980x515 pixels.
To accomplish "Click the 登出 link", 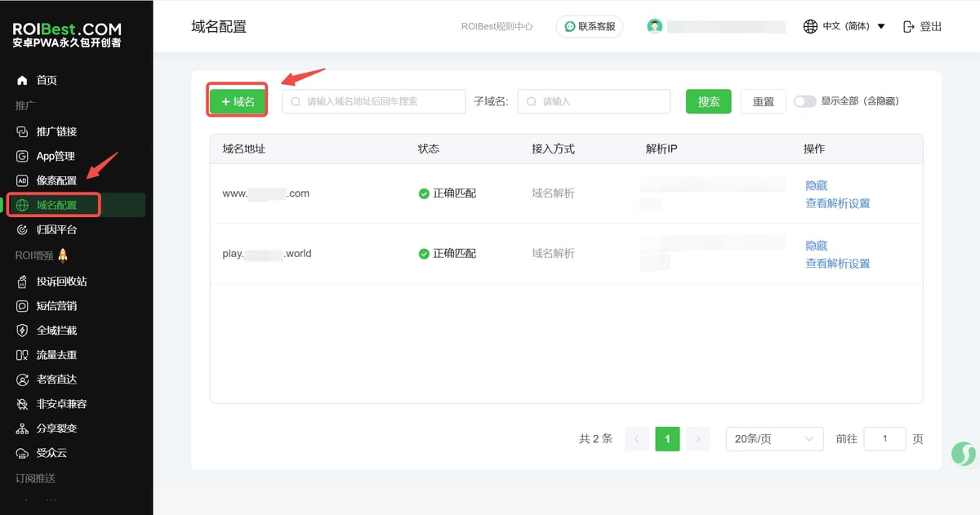I will pyautogui.click(x=923, y=26).
